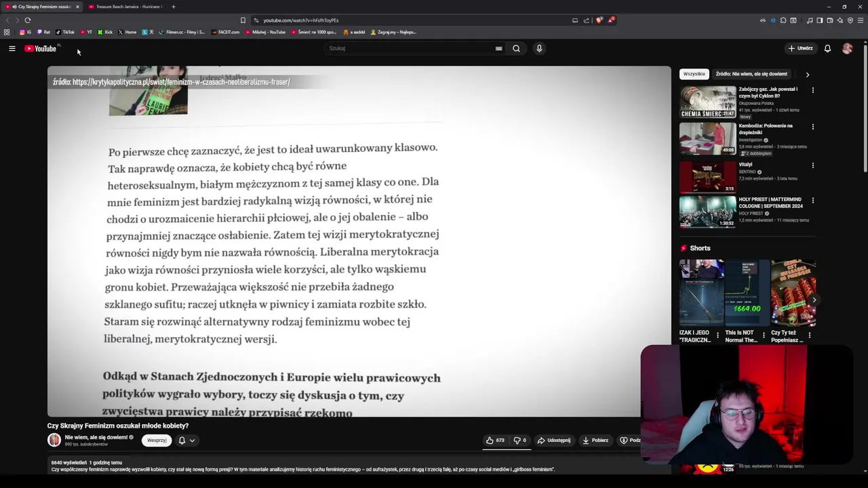The image size is (868, 488).
Task: Open the 'Zabójczy gaz' video thumbnail
Action: 708,102
